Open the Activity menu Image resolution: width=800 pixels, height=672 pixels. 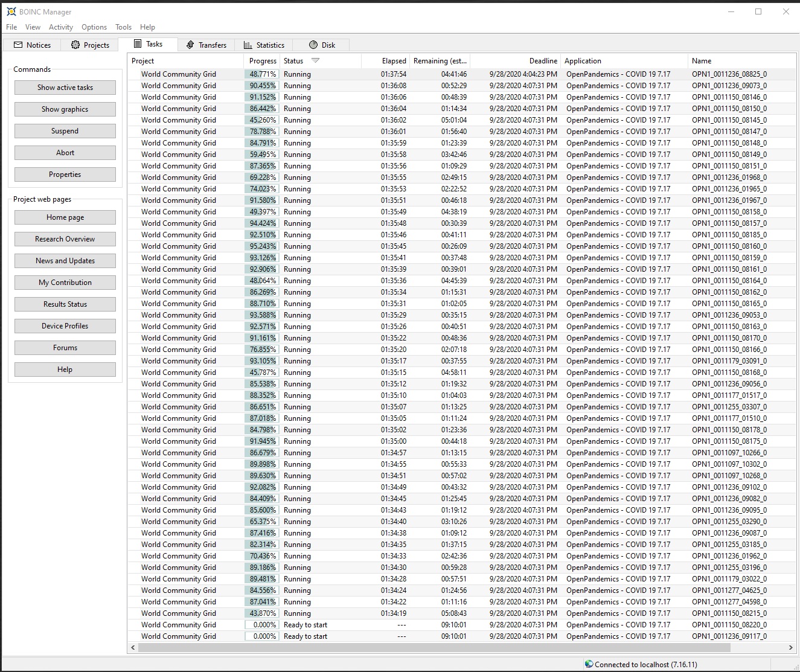click(x=61, y=27)
